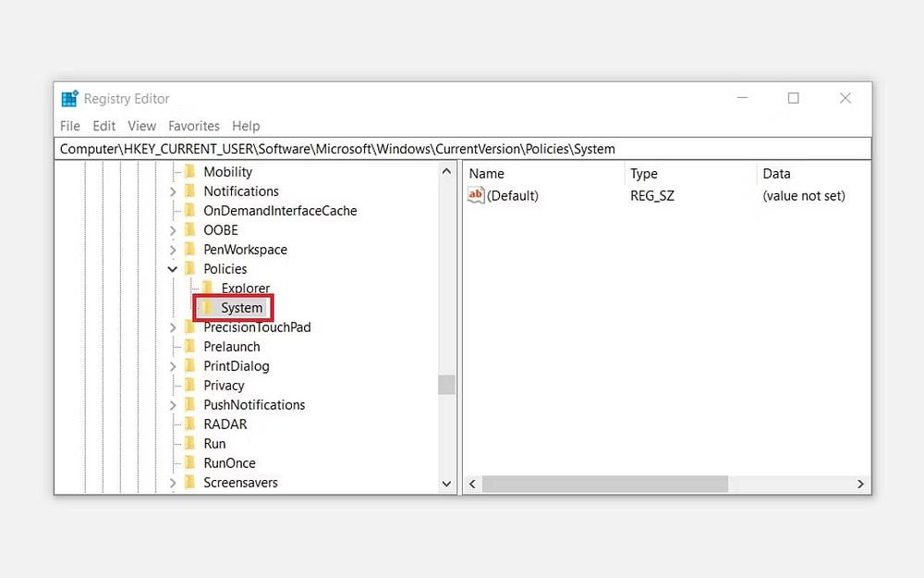Open the Favorites menu
The width and height of the screenshot is (924, 578).
pyautogui.click(x=194, y=126)
